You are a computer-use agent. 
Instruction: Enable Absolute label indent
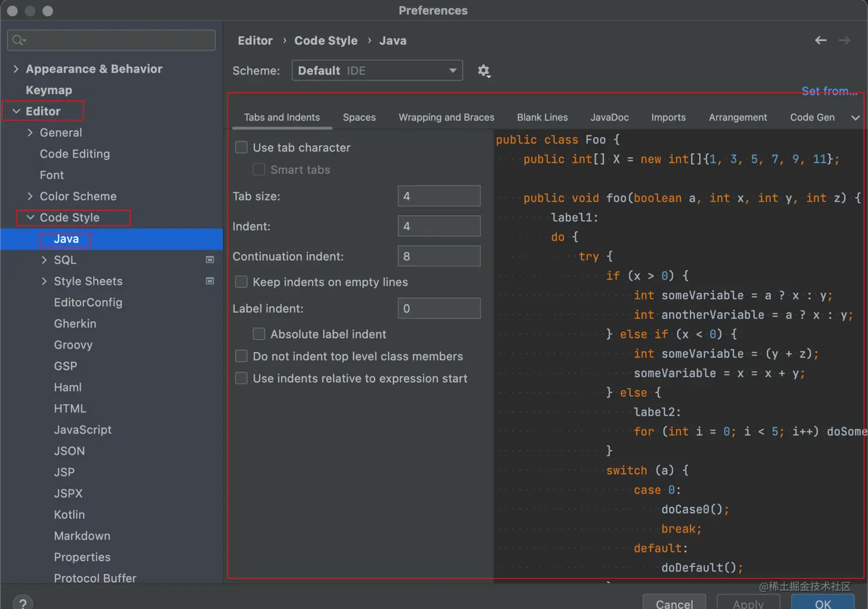259,334
